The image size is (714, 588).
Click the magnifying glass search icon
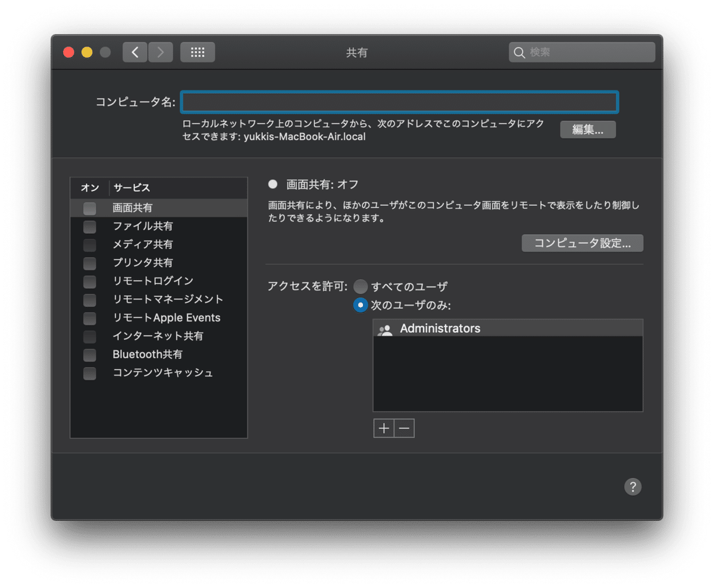(x=519, y=52)
